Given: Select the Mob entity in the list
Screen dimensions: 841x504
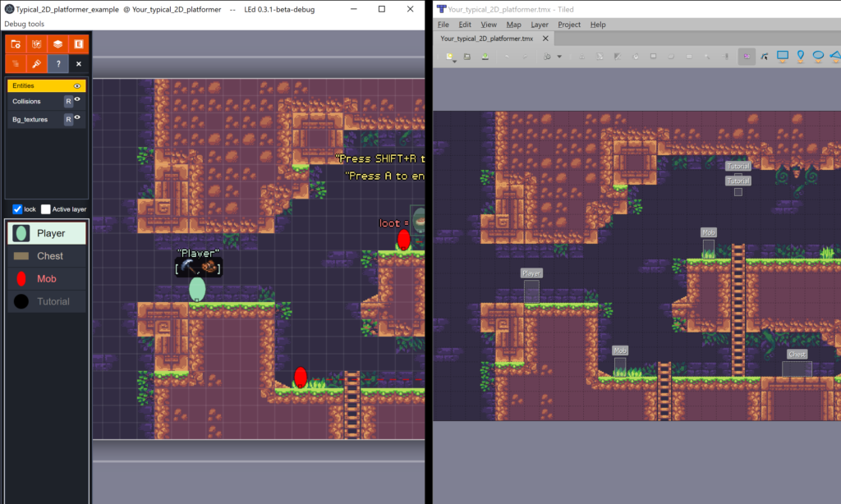Looking at the screenshot, I should (x=46, y=279).
